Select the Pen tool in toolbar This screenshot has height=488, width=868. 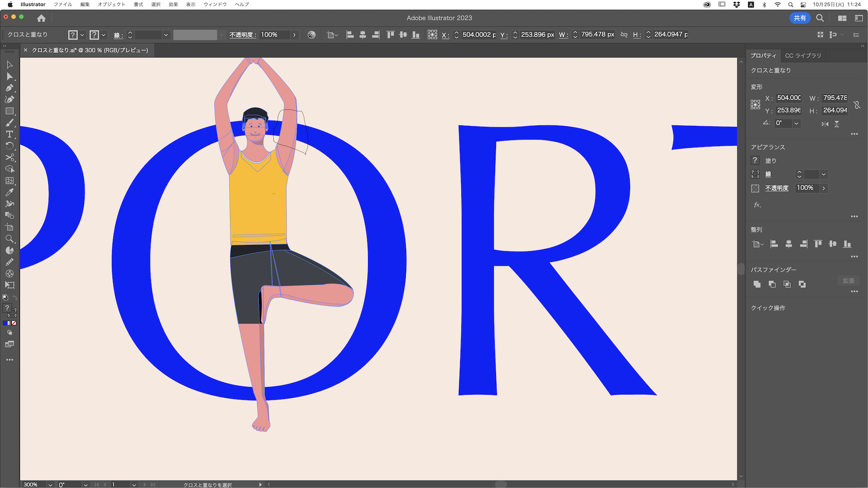coord(10,88)
